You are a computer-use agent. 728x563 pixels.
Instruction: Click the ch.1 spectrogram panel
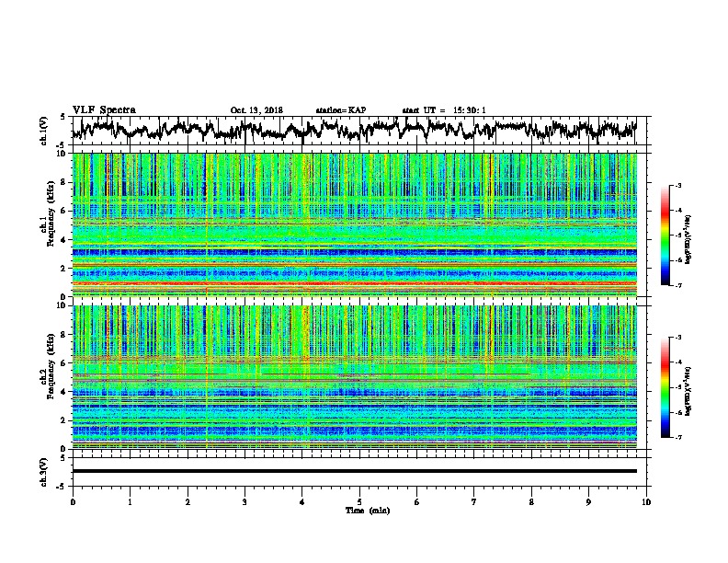tap(354, 224)
